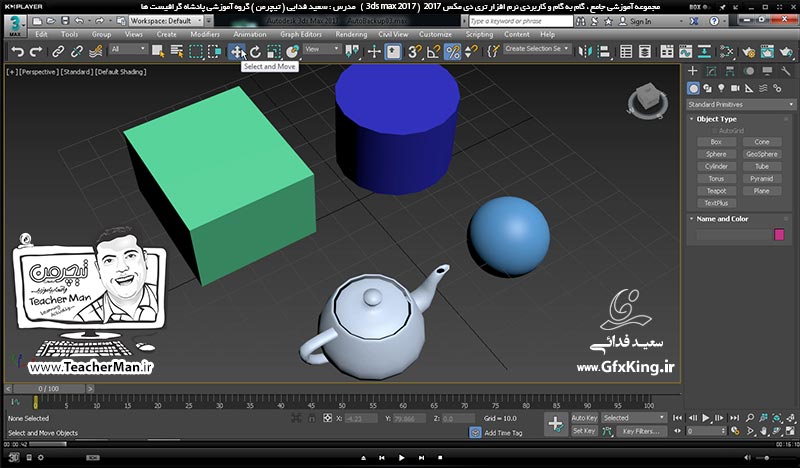Open the Render Setup teapot icon
Viewport: 800px width, 468px height.
coord(748,52)
